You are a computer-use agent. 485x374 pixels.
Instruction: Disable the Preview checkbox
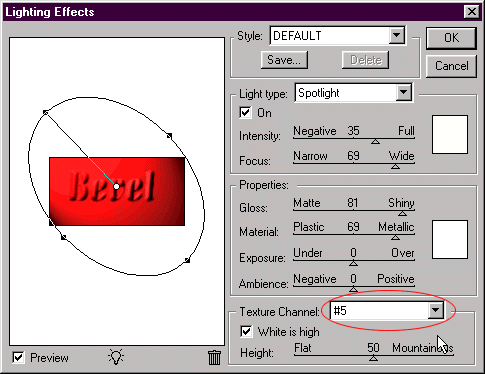[18, 358]
